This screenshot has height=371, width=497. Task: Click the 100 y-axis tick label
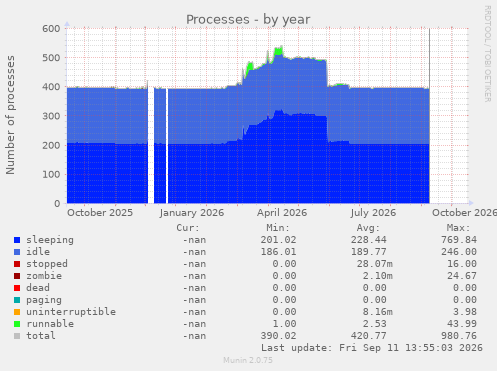(x=51, y=174)
